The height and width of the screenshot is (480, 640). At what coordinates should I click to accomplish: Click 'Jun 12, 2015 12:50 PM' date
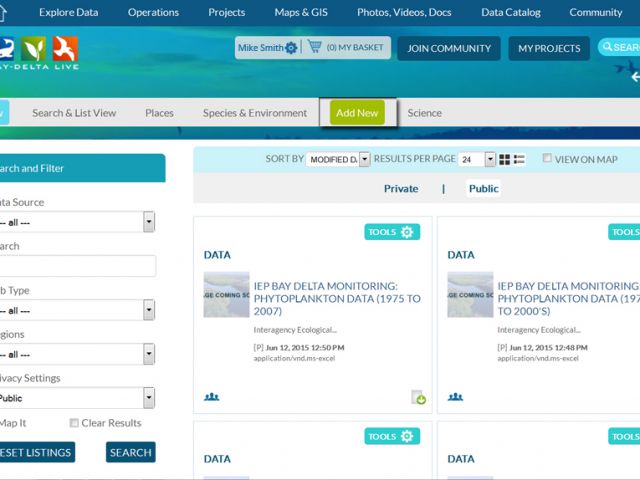(305, 348)
